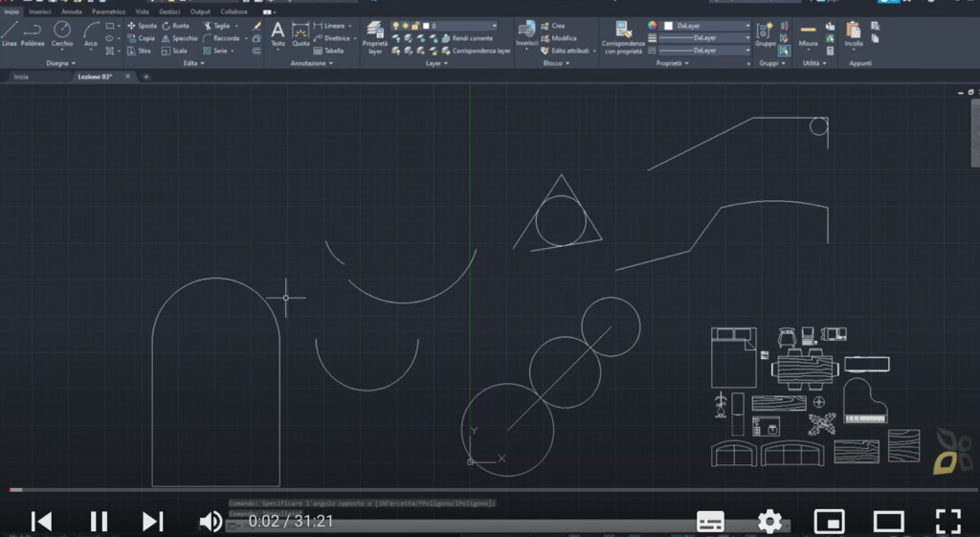Switch to the Vista ribbon tab
The height and width of the screenshot is (537, 980).
[x=142, y=11]
